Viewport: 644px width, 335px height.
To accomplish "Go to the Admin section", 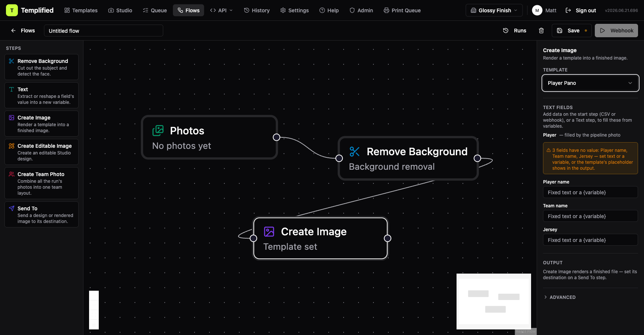I will (361, 10).
